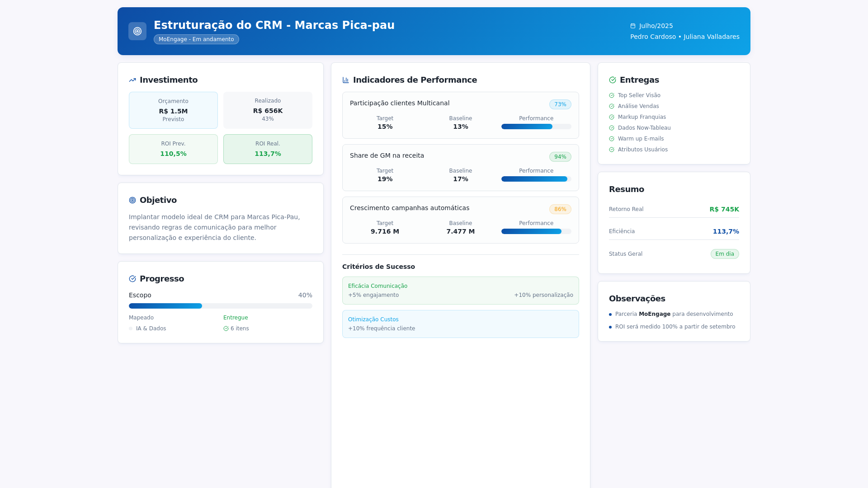This screenshot has width=868, height=488.
Task: Click the Escopo 40% percentage label
Action: click(x=305, y=295)
